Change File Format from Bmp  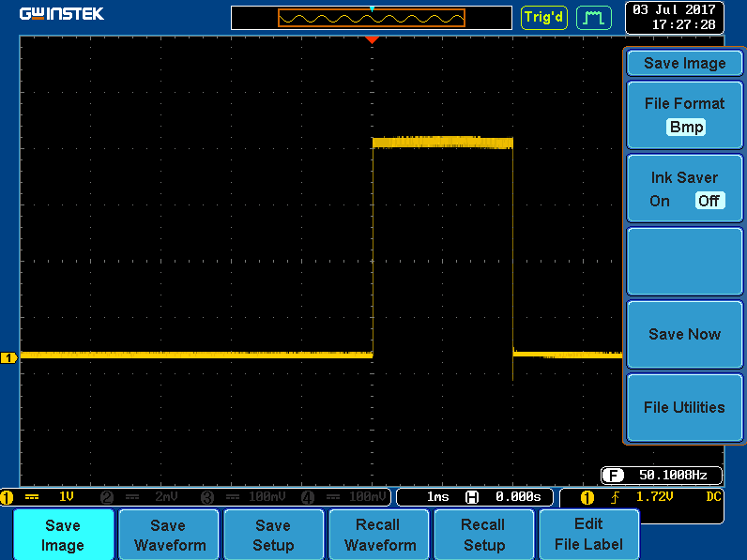pyautogui.click(x=684, y=115)
